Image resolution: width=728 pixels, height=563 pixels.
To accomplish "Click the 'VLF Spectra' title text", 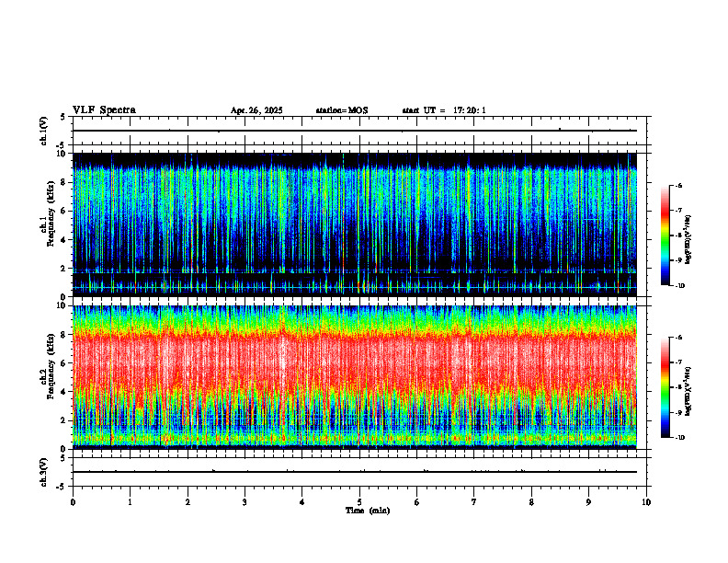I will [x=104, y=110].
